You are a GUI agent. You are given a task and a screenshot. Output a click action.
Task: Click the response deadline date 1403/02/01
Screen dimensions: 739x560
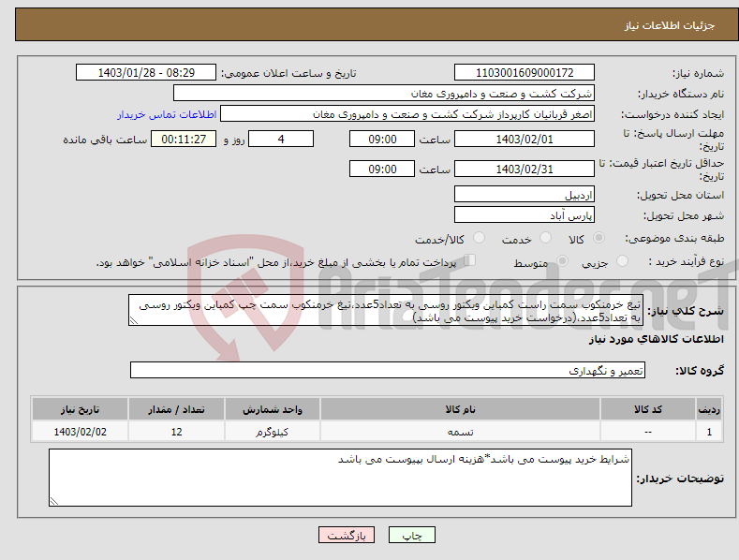(525, 139)
